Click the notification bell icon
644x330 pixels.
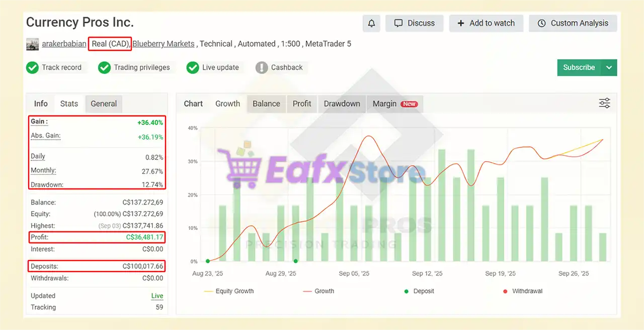pyautogui.click(x=371, y=23)
